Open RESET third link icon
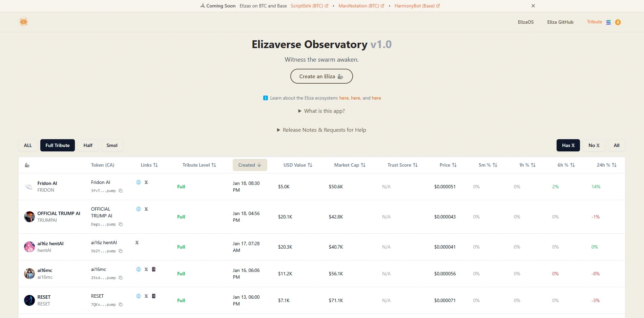The height and width of the screenshot is (318, 644). [154, 296]
